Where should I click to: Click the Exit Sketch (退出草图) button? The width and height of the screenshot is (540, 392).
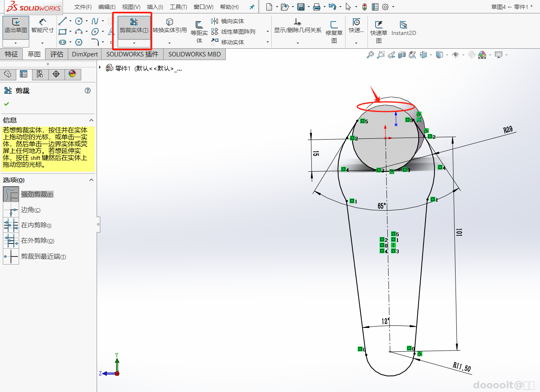pyautogui.click(x=16, y=26)
